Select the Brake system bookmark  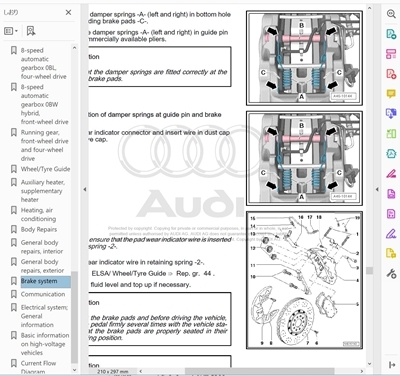(x=39, y=281)
